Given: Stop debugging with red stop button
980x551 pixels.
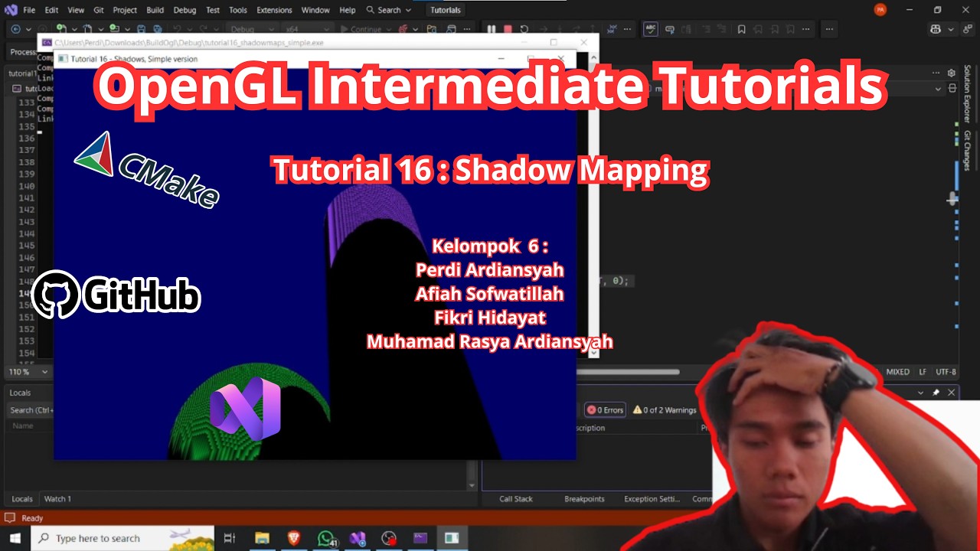Looking at the screenshot, I should [508, 29].
